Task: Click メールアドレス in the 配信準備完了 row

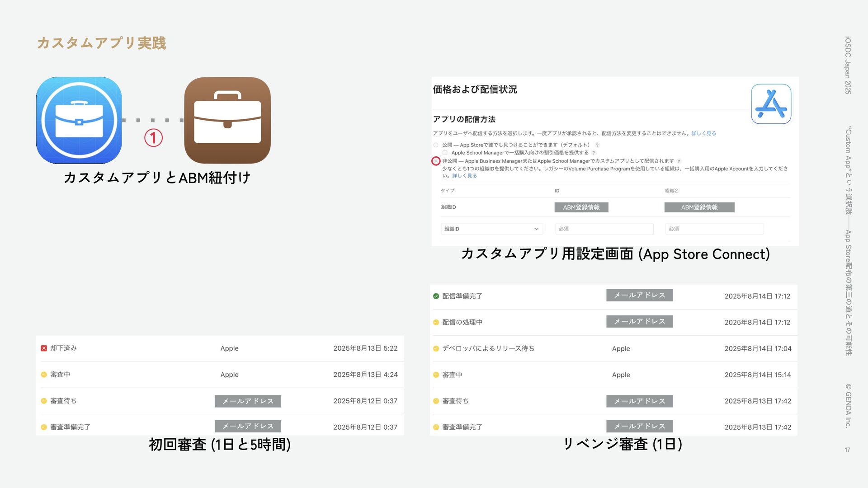Action: pos(640,295)
